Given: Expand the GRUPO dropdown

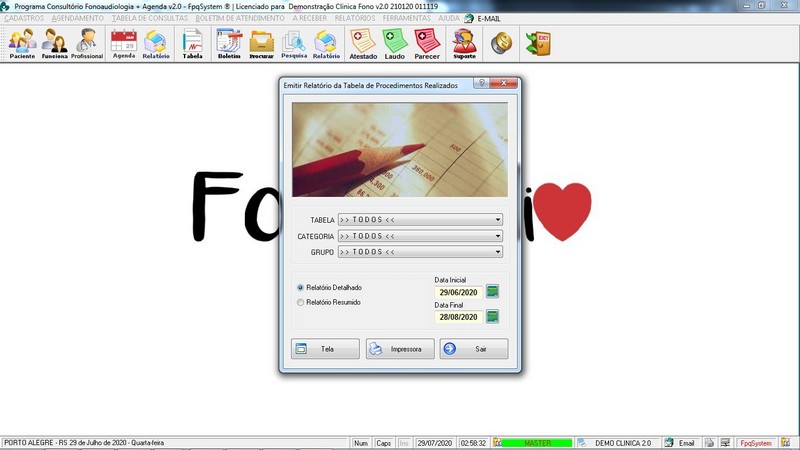Looking at the screenshot, I should (x=497, y=252).
